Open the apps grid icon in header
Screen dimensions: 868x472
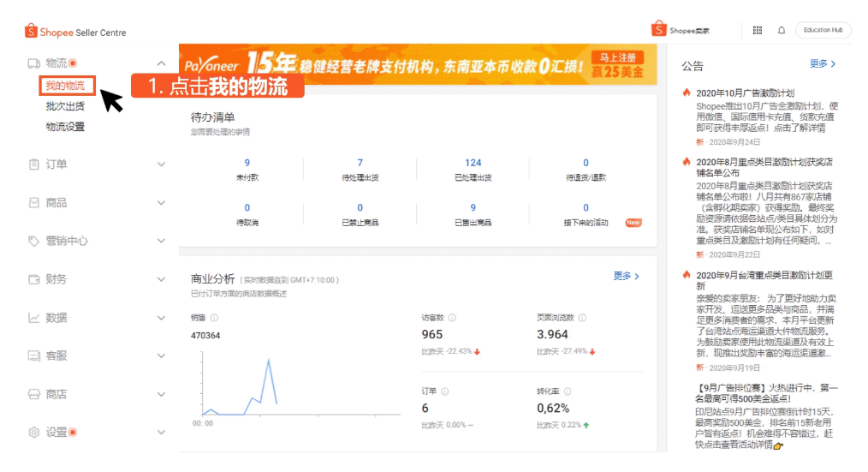tap(758, 30)
